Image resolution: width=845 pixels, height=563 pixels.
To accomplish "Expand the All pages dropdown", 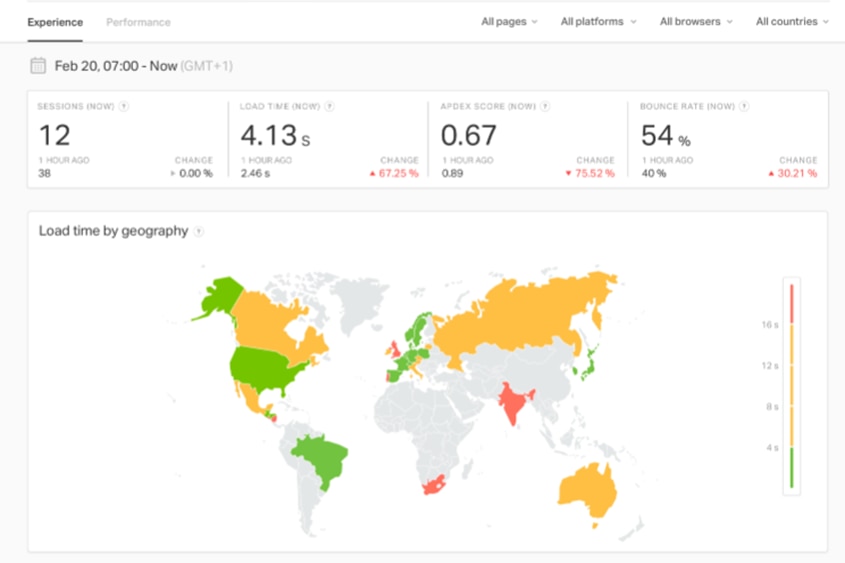I will [509, 22].
